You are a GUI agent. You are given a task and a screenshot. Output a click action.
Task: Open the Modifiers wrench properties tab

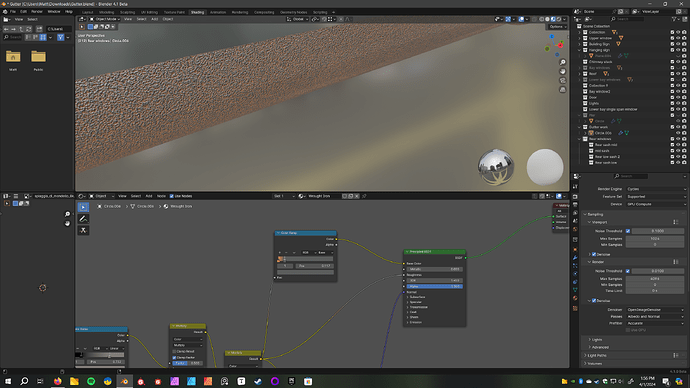575,258
